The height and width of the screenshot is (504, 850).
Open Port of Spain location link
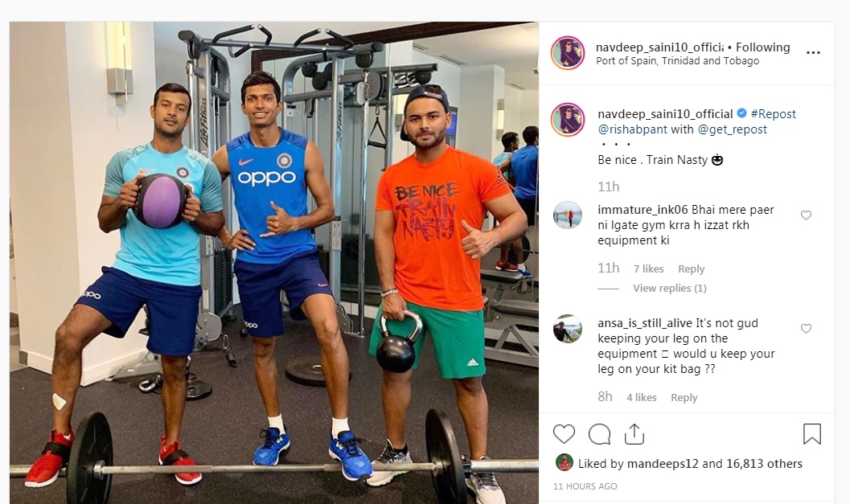[678, 61]
